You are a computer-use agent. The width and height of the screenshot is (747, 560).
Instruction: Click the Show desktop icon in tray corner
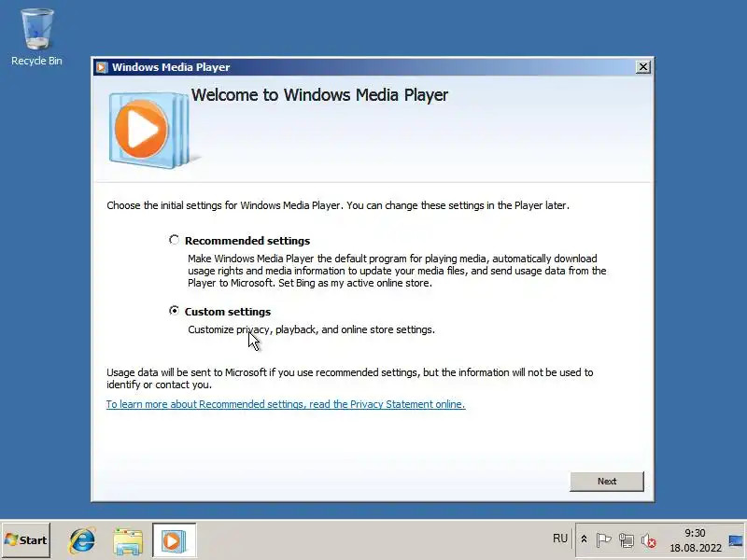(735, 540)
